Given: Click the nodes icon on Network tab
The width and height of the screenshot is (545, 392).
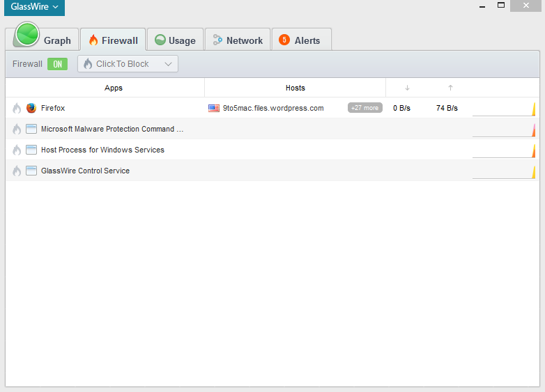Looking at the screenshot, I should (217, 40).
